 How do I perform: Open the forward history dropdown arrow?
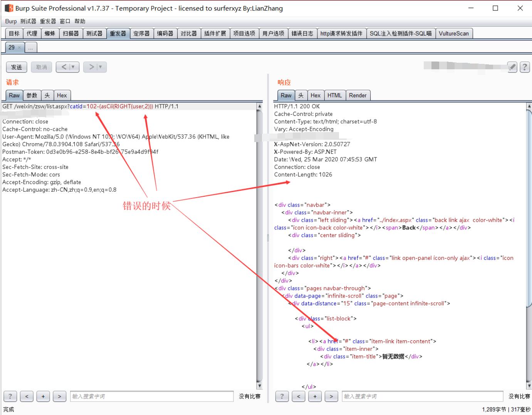click(x=101, y=67)
